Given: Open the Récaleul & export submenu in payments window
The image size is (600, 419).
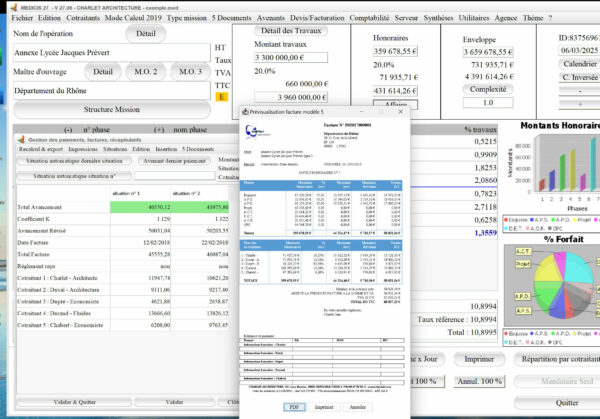Looking at the screenshot, I should pyautogui.click(x=43, y=149).
